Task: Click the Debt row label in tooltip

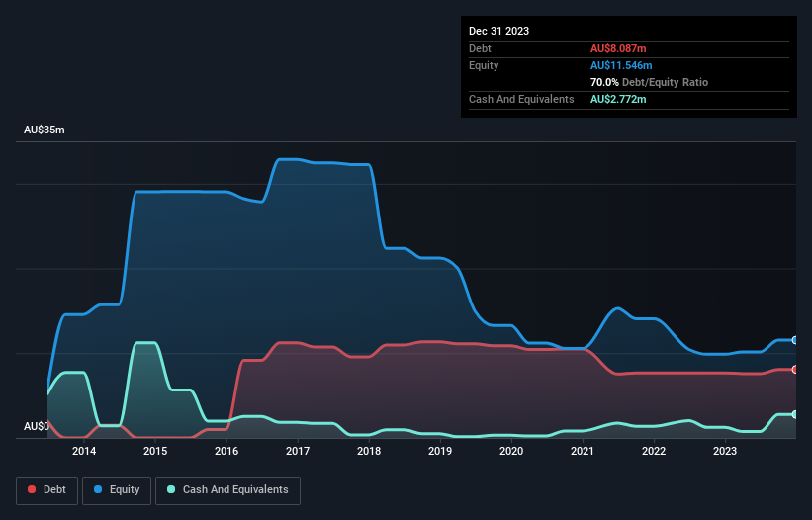Action: tap(480, 48)
